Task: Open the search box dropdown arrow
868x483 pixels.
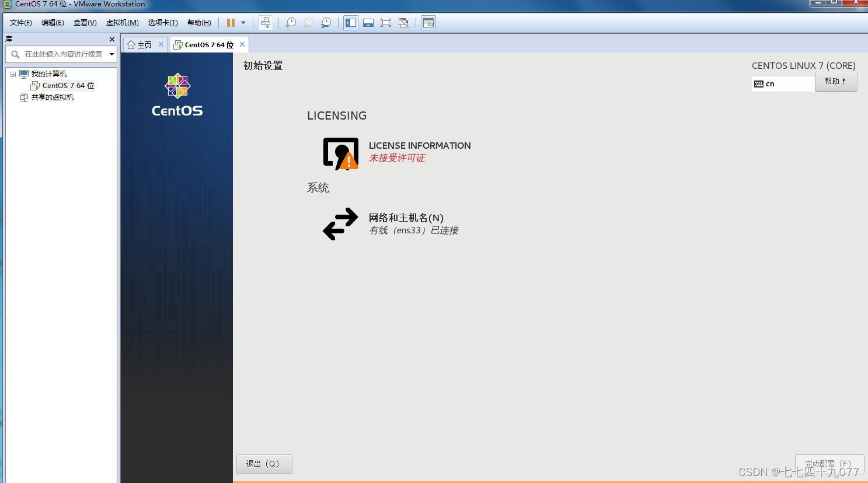Action: [x=111, y=54]
